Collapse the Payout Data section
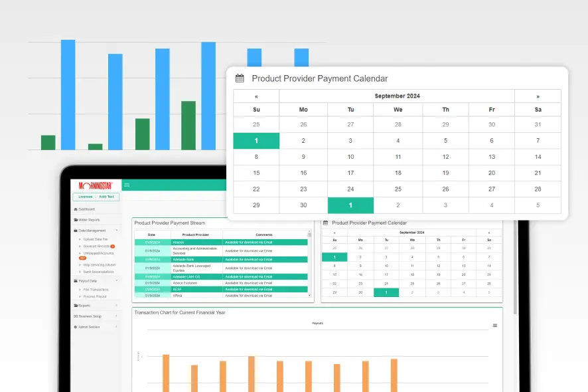588x392 pixels. 96,281
